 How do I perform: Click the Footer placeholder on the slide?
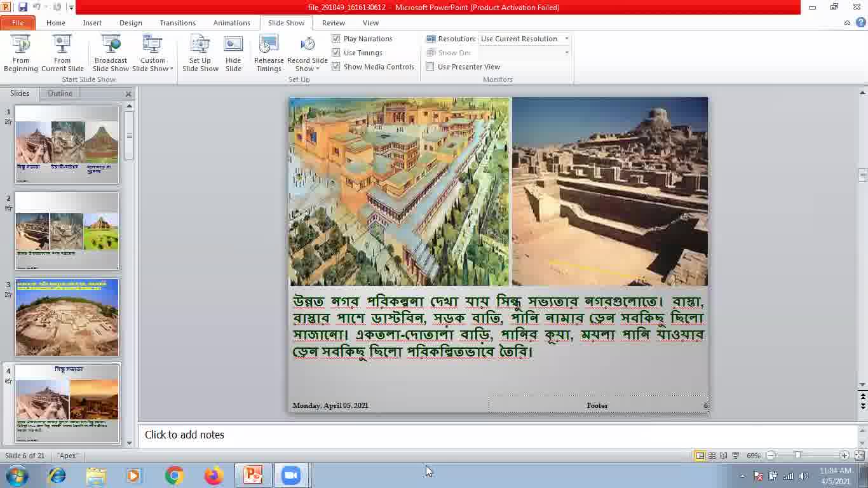pyautogui.click(x=597, y=405)
